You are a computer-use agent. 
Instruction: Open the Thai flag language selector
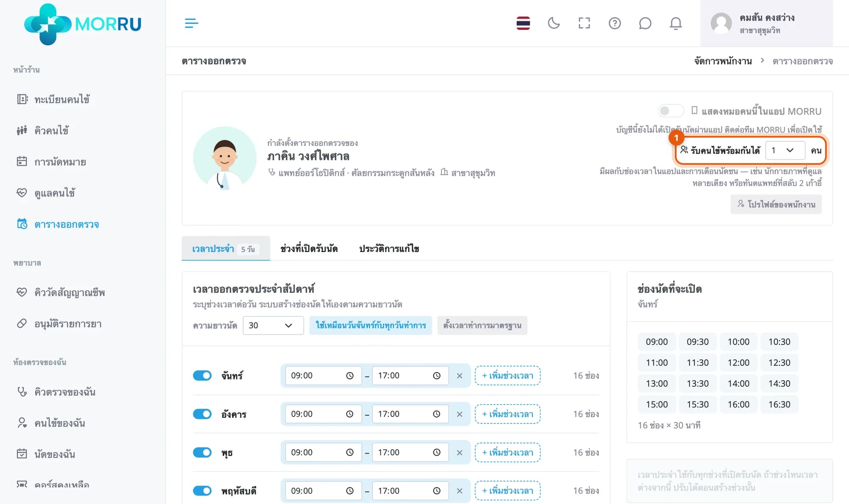[x=523, y=23]
